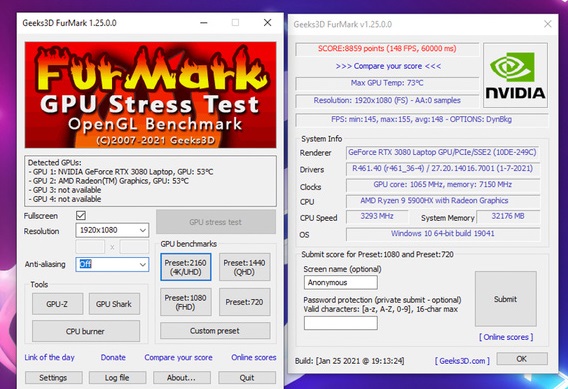
Task: Click the SCORE:8859 points text
Action: [x=387, y=49]
